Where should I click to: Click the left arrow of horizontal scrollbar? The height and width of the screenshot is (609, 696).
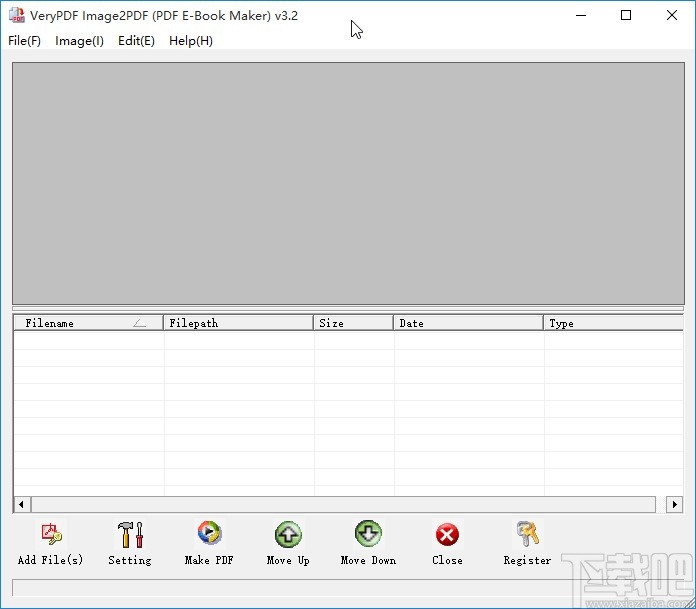coord(22,504)
